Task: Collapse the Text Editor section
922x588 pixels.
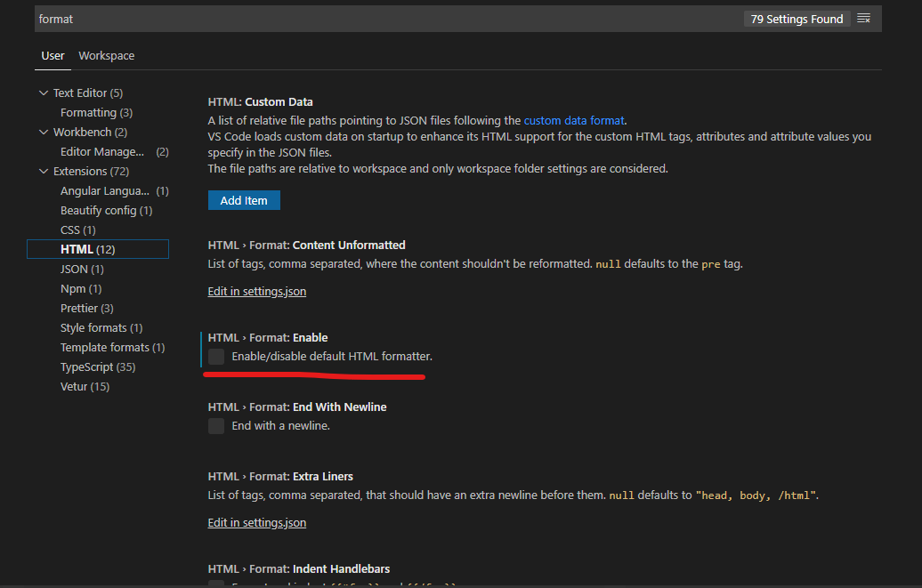Action: point(44,93)
